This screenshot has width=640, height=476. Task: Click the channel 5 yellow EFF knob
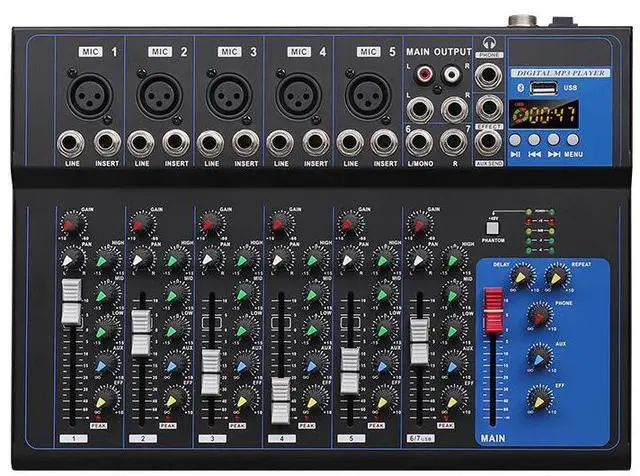point(384,400)
